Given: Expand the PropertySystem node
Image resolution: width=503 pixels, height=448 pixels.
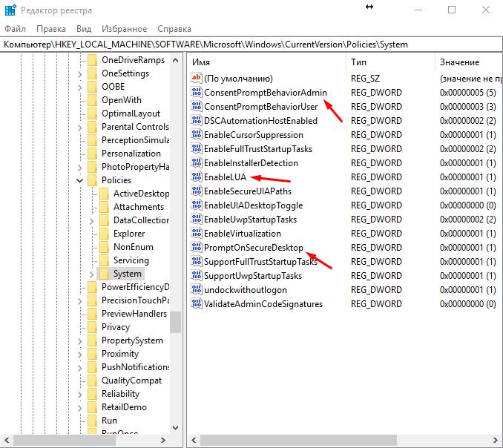Looking at the screenshot, I should [x=80, y=341].
